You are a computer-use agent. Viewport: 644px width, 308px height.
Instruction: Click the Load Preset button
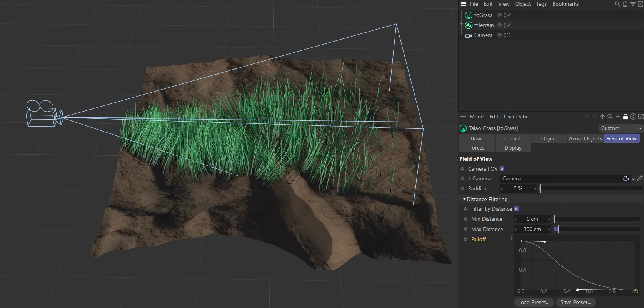[534, 302]
